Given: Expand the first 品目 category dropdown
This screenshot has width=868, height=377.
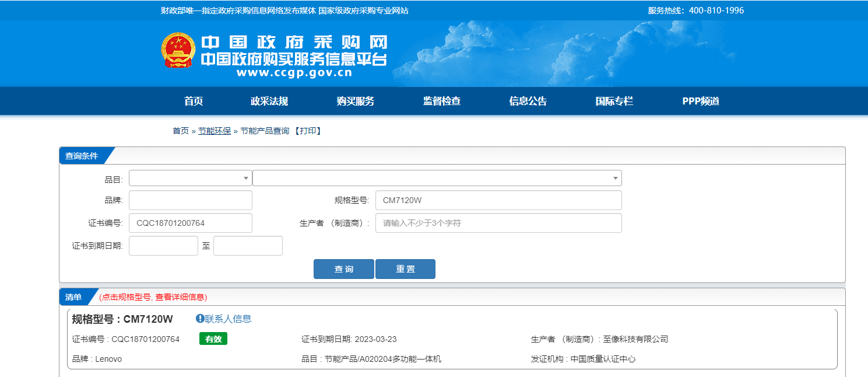Looking at the screenshot, I should pos(191,178).
